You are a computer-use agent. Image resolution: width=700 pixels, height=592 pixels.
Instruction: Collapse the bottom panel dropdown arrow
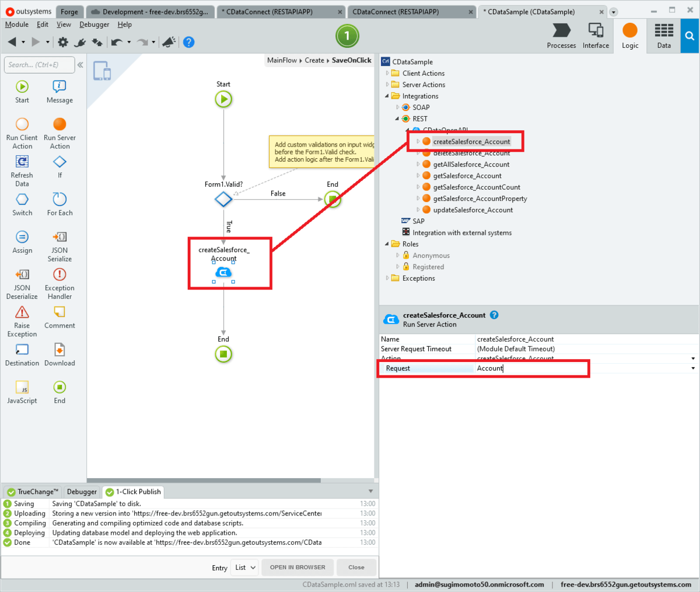370,492
